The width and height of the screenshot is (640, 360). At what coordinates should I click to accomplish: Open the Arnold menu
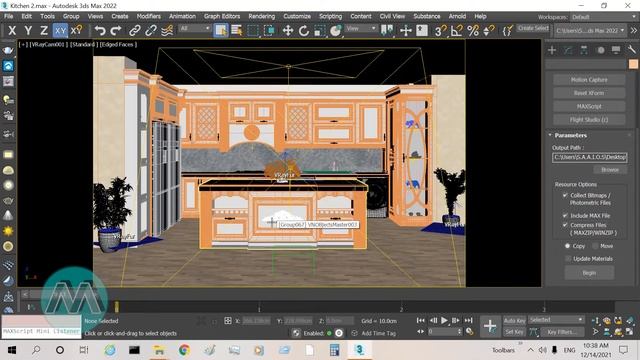click(x=457, y=16)
